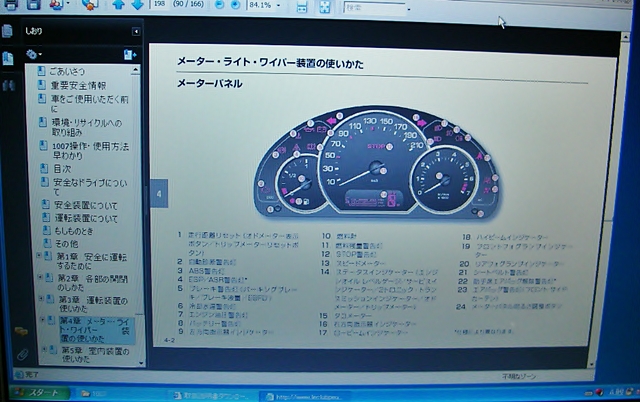Open the その他 bookmark

coord(67,244)
